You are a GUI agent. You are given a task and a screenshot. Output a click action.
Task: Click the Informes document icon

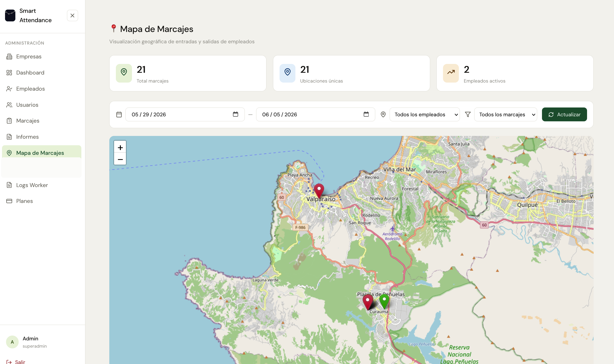[x=9, y=137]
